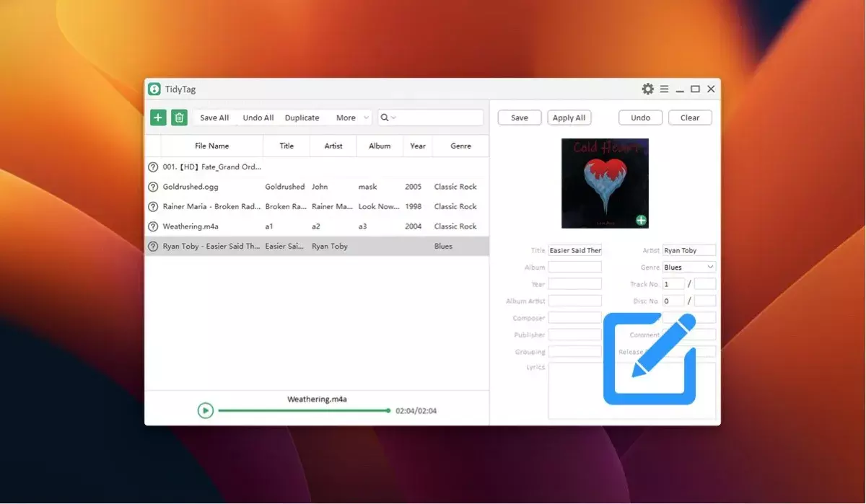Sort by the File Name column header

click(x=212, y=146)
